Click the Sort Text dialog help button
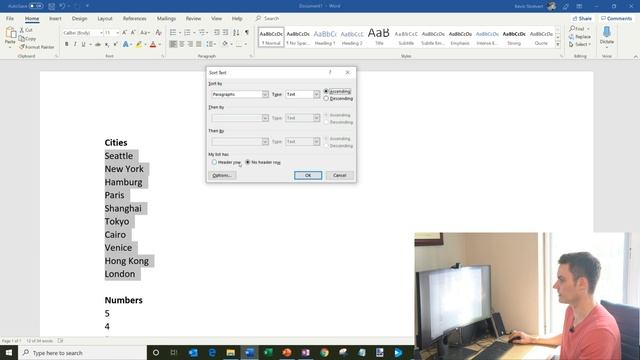Image resolution: width=640 pixels, height=360 pixels. (330, 72)
